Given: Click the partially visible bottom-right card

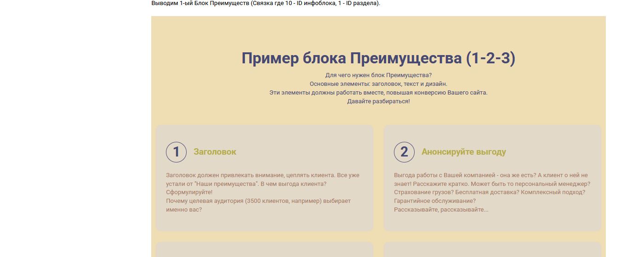Looking at the screenshot, I should click(x=492, y=250).
